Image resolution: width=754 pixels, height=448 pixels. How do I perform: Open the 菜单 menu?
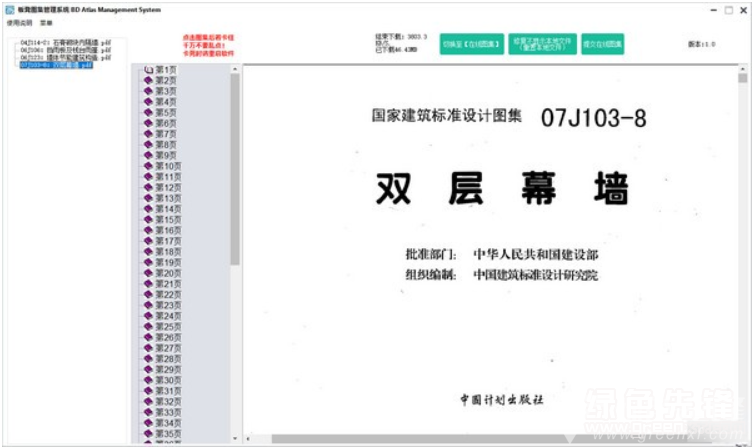(46, 23)
